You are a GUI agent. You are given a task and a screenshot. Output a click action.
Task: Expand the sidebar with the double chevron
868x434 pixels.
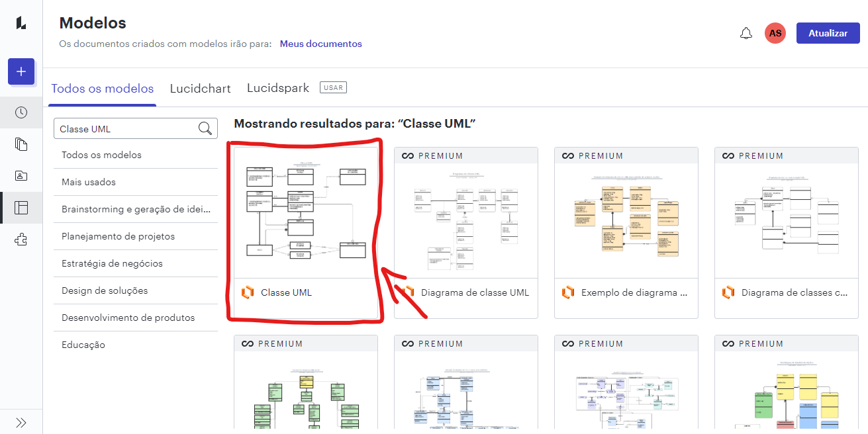pyautogui.click(x=21, y=421)
